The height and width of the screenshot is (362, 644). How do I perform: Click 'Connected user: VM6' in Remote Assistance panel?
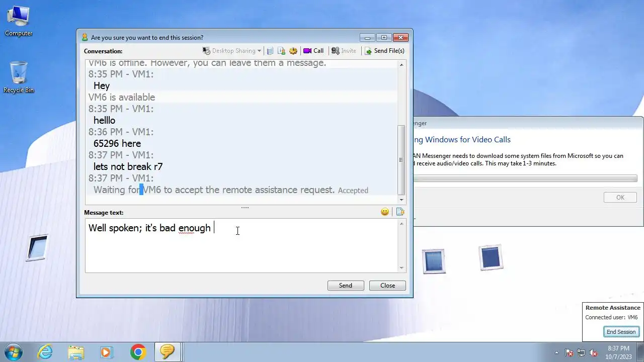pos(611,317)
